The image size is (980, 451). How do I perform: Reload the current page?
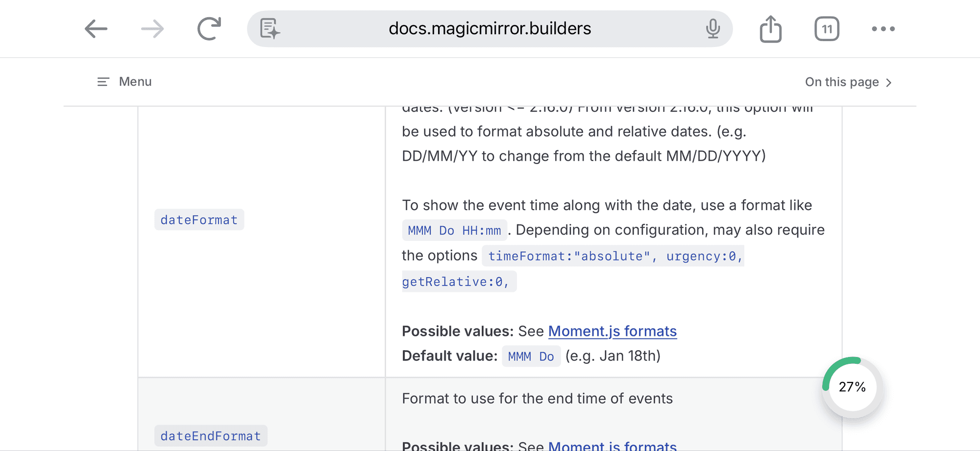(x=209, y=29)
